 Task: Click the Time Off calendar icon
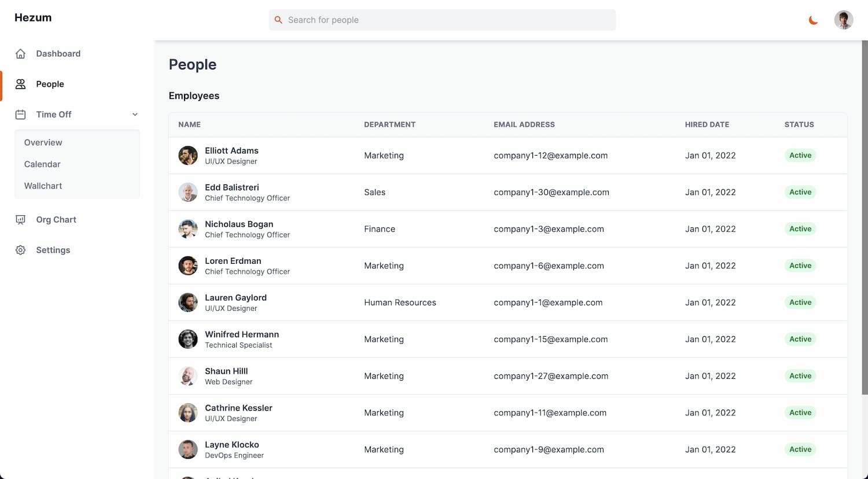click(x=20, y=114)
